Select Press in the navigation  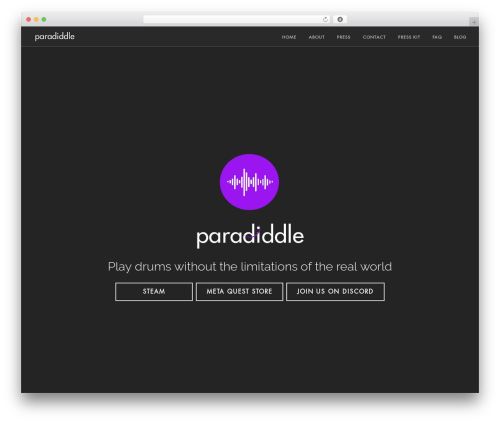[343, 37]
